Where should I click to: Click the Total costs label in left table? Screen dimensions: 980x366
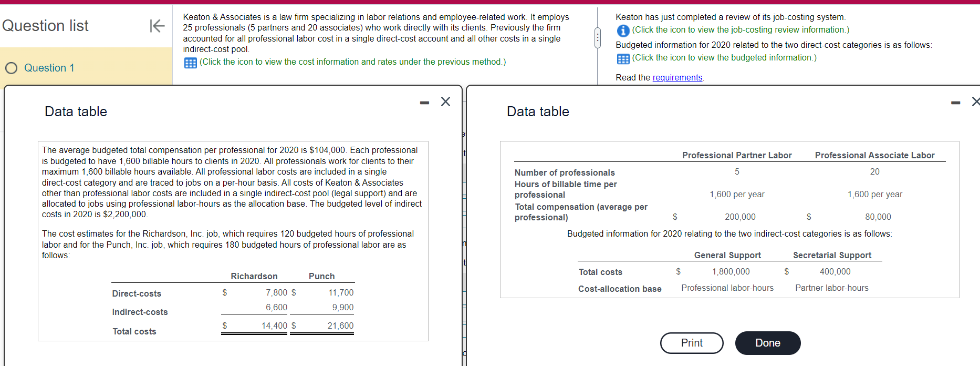(134, 331)
